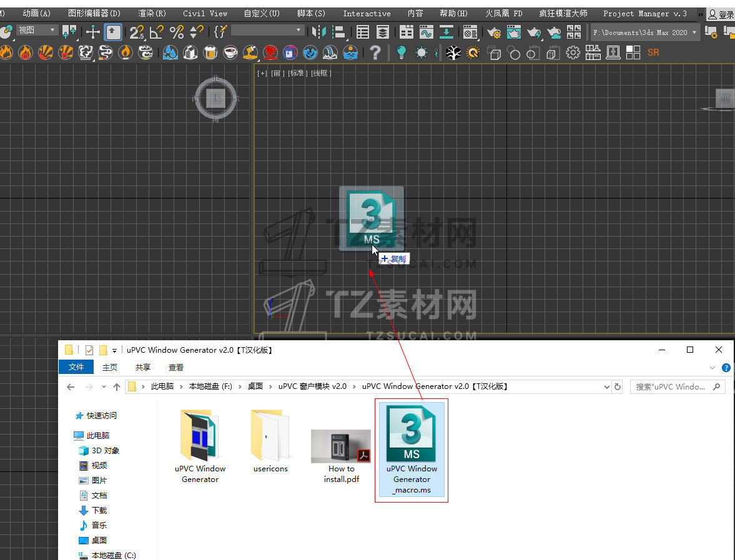Switch to the 主页 tab in Explorer

coord(110,367)
